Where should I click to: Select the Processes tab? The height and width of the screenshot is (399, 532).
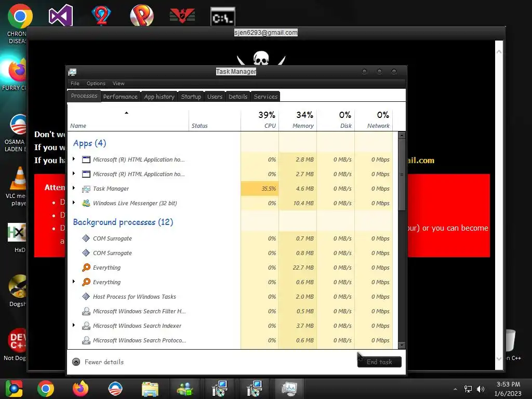tap(84, 96)
